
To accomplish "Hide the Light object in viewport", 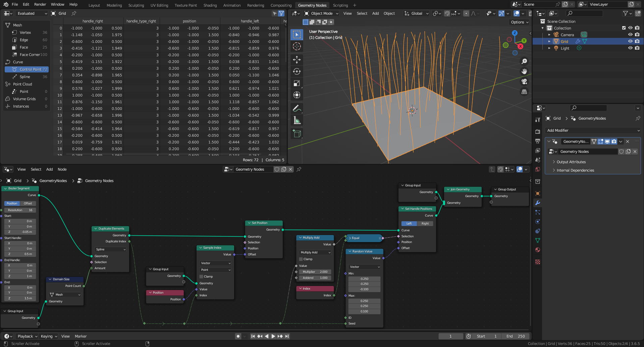I will [x=630, y=48].
